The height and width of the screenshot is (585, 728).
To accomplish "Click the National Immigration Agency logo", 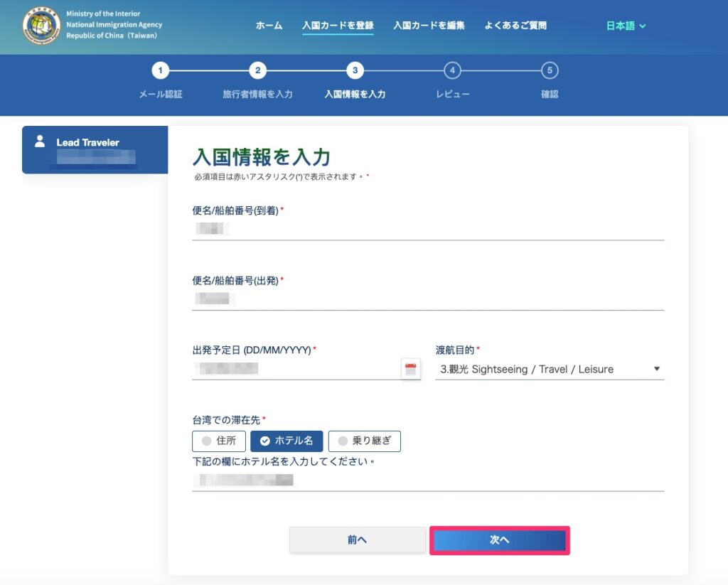I will 41,26.
